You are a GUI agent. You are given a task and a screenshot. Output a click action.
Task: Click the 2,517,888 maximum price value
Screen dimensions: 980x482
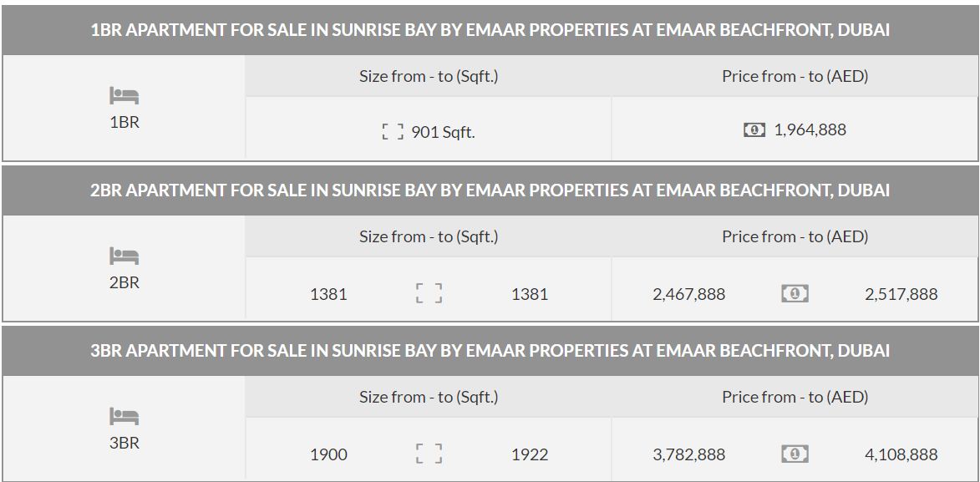point(901,294)
